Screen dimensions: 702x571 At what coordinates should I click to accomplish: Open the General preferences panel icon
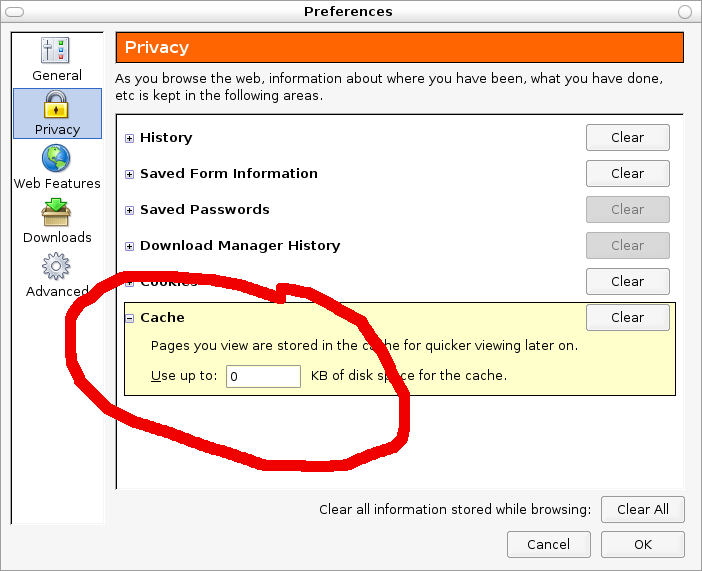[x=57, y=50]
